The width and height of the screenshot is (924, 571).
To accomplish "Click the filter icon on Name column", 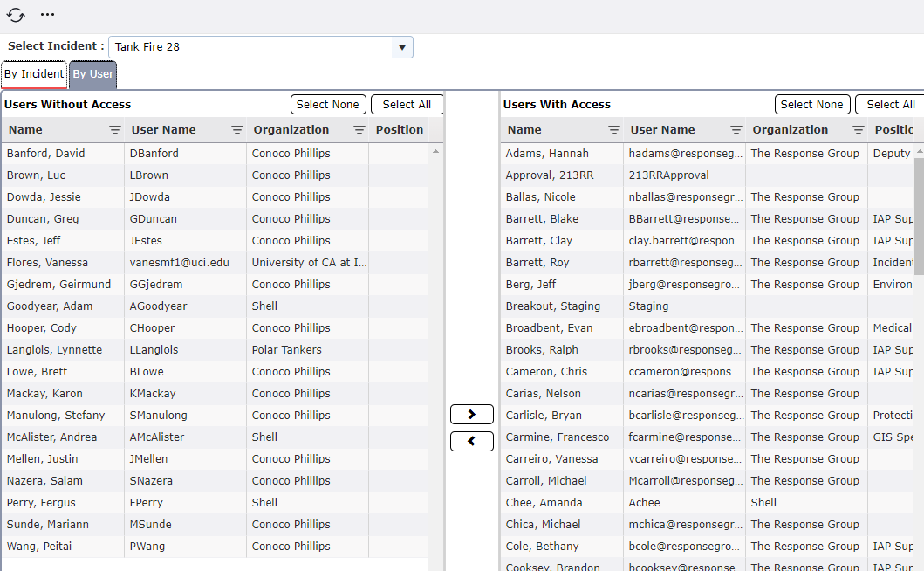I will pos(114,129).
